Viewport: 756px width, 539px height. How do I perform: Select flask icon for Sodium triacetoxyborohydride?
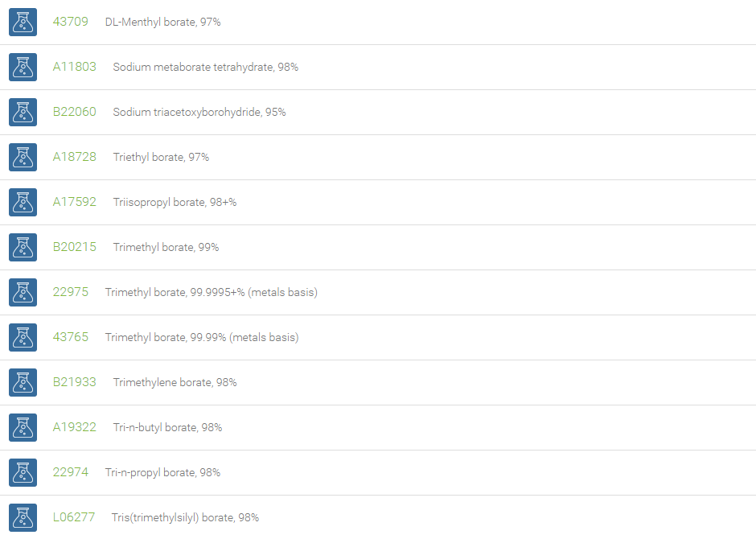(23, 113)
